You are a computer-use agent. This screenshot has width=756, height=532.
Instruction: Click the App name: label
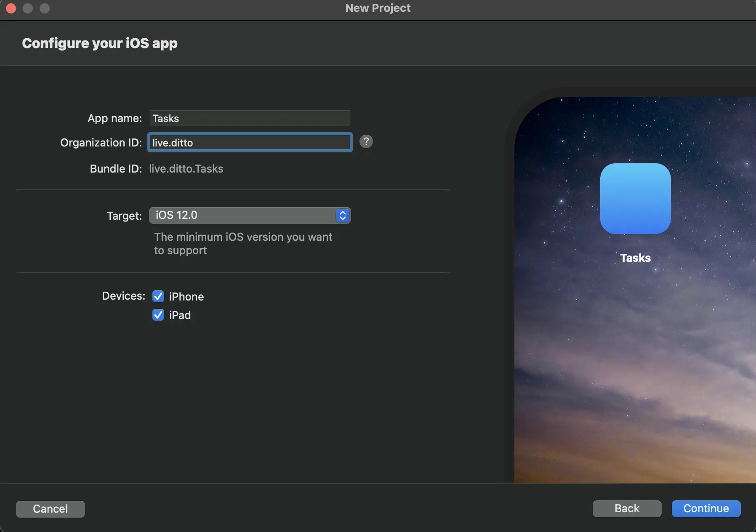(114, 118)
